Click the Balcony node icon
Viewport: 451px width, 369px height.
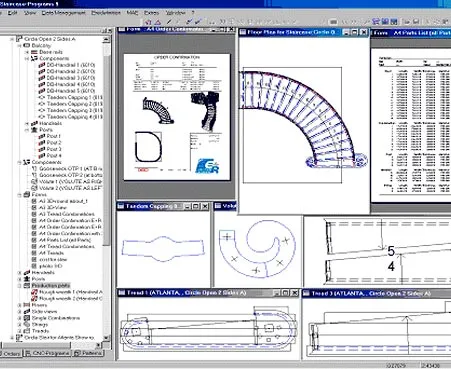(27, 45)
